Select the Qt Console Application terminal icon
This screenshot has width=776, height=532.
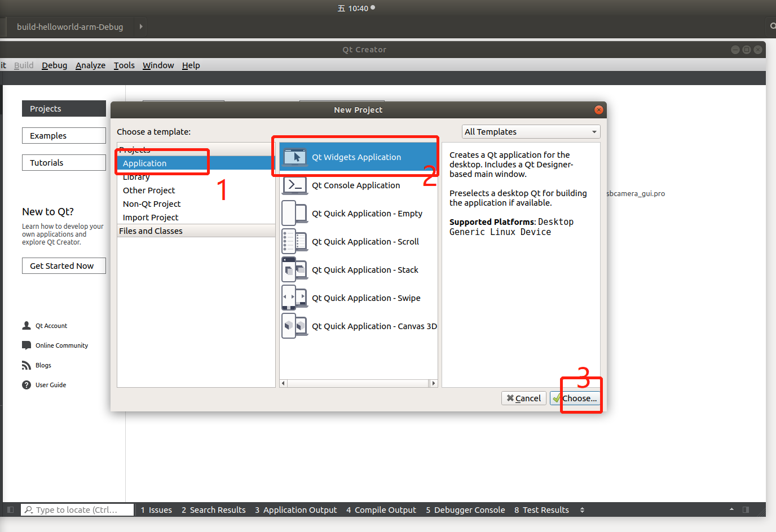click(295, 185)
